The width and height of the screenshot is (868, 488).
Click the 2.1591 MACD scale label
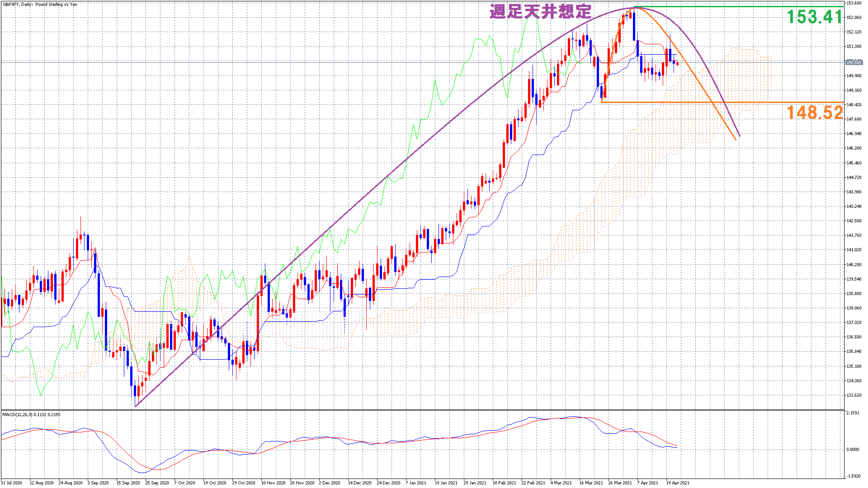[x=853, y=413]
